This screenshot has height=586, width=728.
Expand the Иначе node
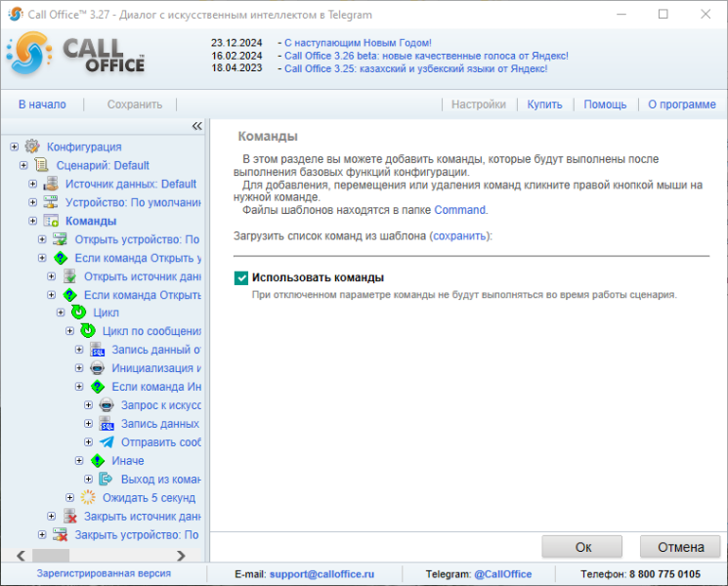[79, 460]
